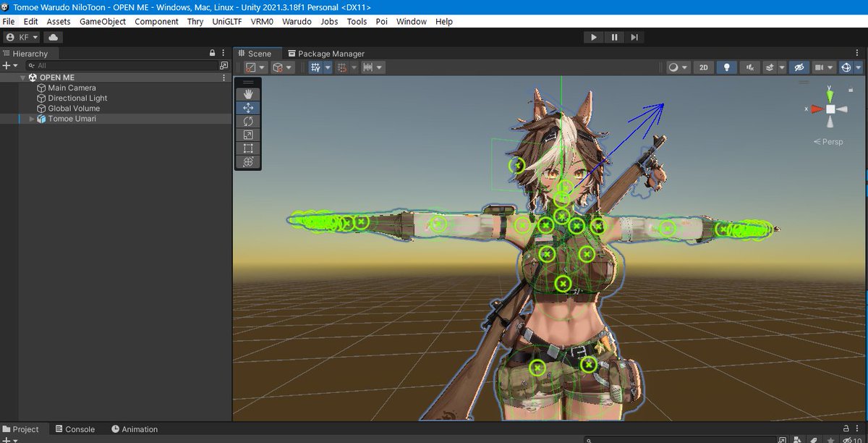Click the red X axis gizmo cone
This screenshot has height=443, width=868.
click(x=816, y=109)
